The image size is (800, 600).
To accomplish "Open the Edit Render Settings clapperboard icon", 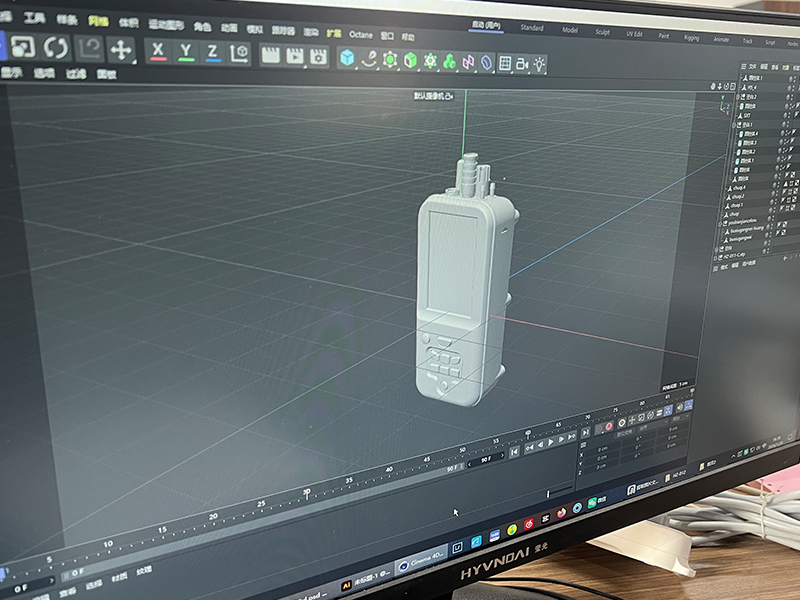I will (x=318, y=56).
